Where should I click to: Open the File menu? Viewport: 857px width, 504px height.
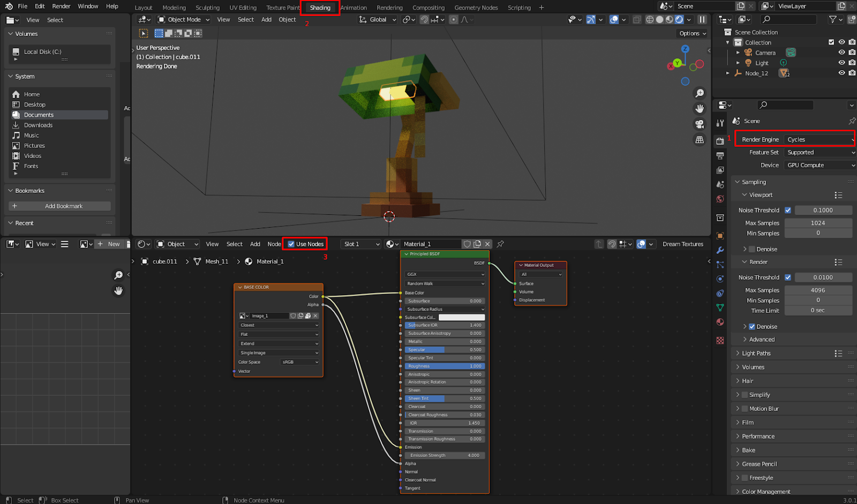coord(22,6)
